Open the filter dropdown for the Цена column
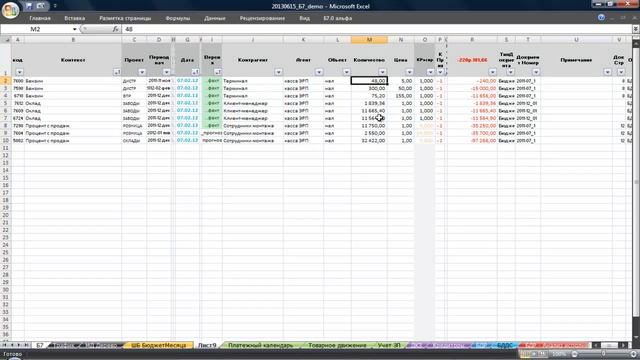 pos(409,72)
